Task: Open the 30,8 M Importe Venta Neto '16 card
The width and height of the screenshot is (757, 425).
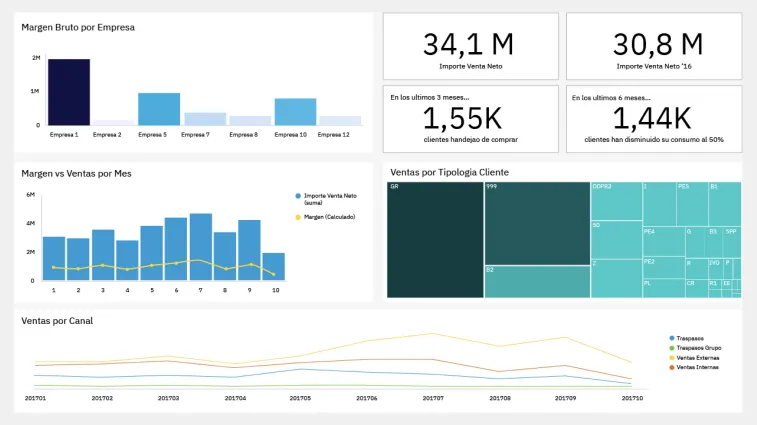Action: point(654,46)
